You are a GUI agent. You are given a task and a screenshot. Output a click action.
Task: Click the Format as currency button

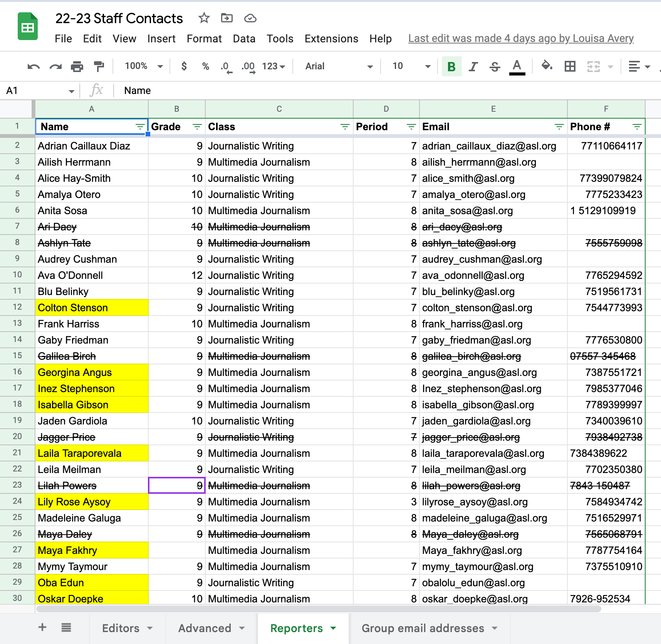[184, 66]
